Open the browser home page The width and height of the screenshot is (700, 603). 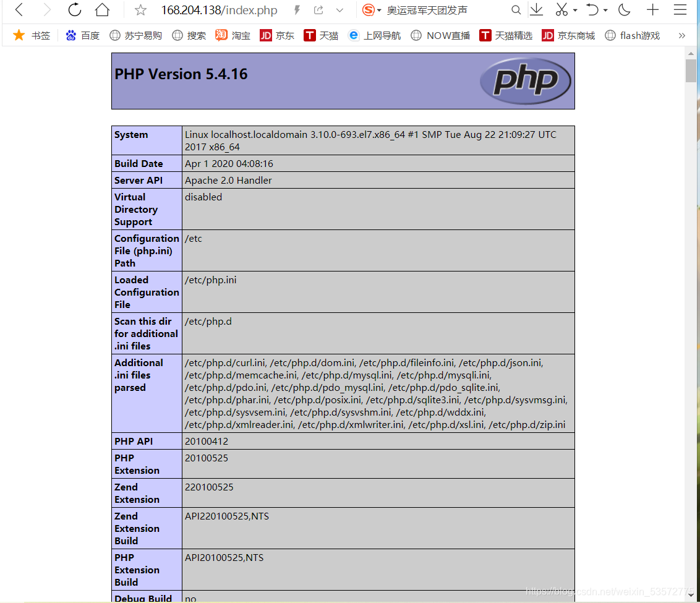[102, 10]
